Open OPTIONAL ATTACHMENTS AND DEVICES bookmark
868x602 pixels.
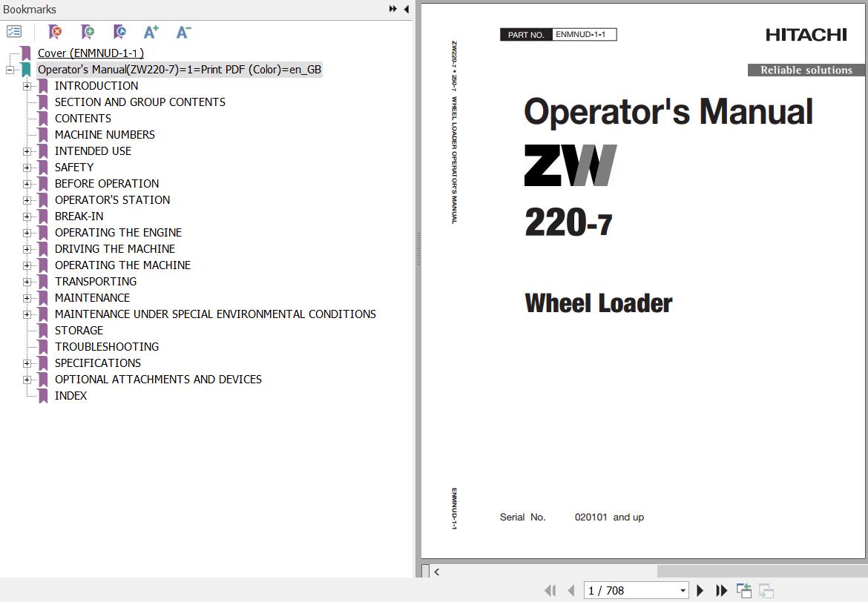158,380
